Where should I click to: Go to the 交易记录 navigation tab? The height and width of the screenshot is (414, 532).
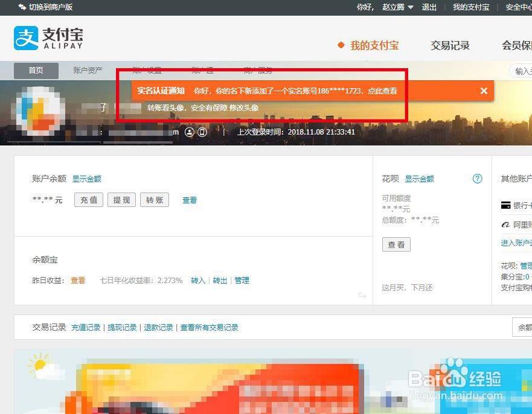450,45
